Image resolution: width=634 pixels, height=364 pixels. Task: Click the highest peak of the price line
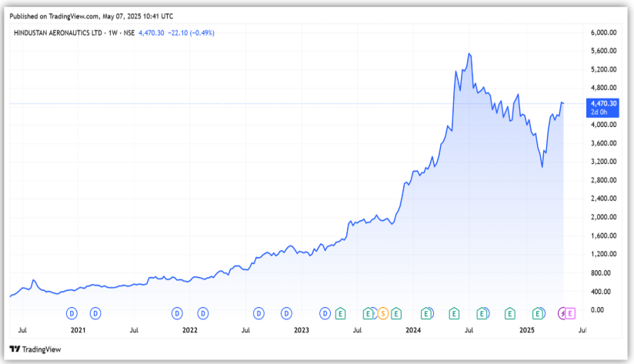[x=469, y=54]
